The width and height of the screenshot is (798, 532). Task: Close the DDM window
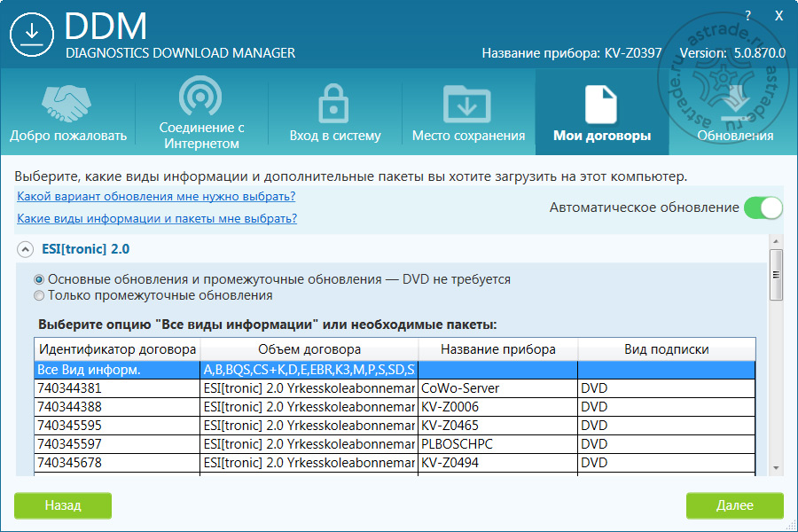tap(778, 16)
